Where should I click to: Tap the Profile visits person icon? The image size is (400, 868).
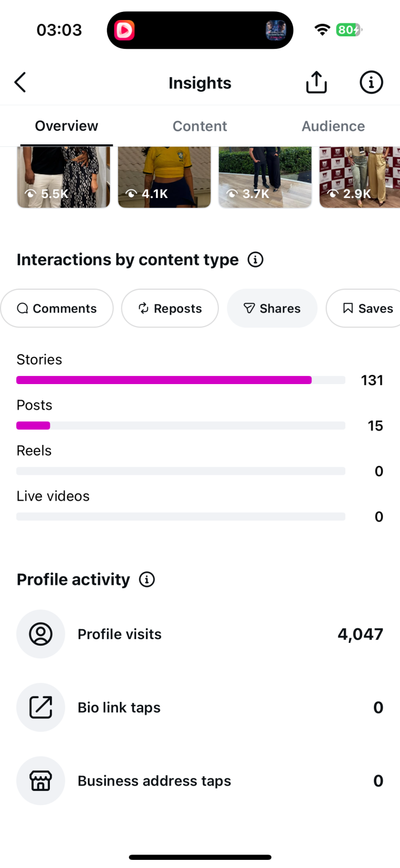point(41,634)
